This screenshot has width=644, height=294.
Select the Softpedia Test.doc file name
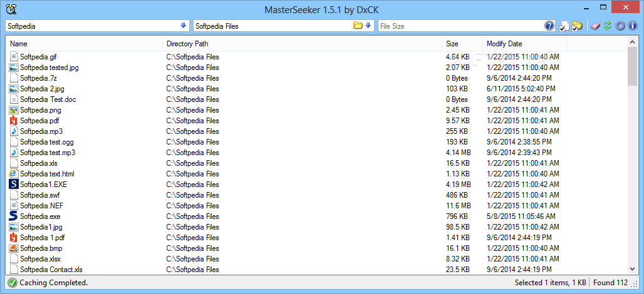pos(48,99)
